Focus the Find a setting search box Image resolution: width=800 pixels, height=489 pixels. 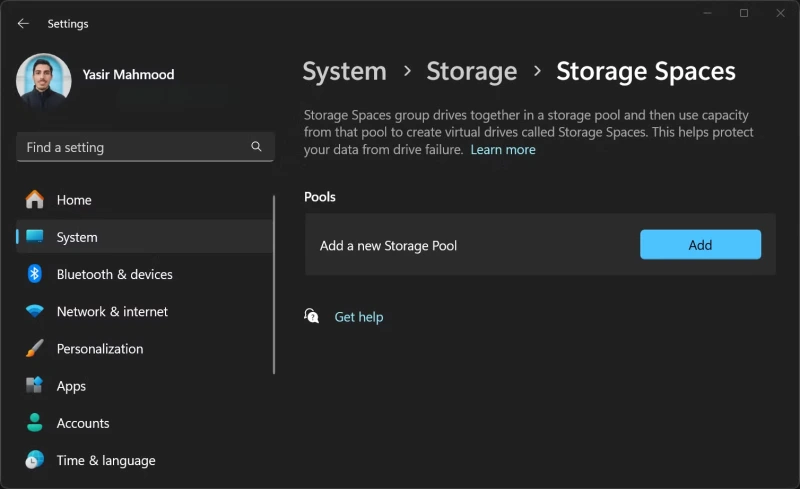point(135,147)
